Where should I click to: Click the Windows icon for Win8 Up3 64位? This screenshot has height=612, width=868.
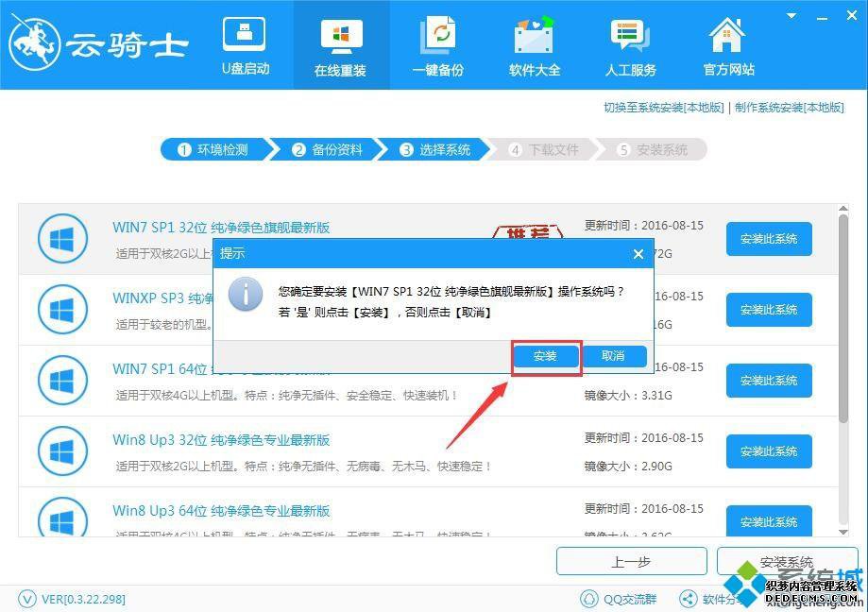pyautogui.click(x=62, y=517)
